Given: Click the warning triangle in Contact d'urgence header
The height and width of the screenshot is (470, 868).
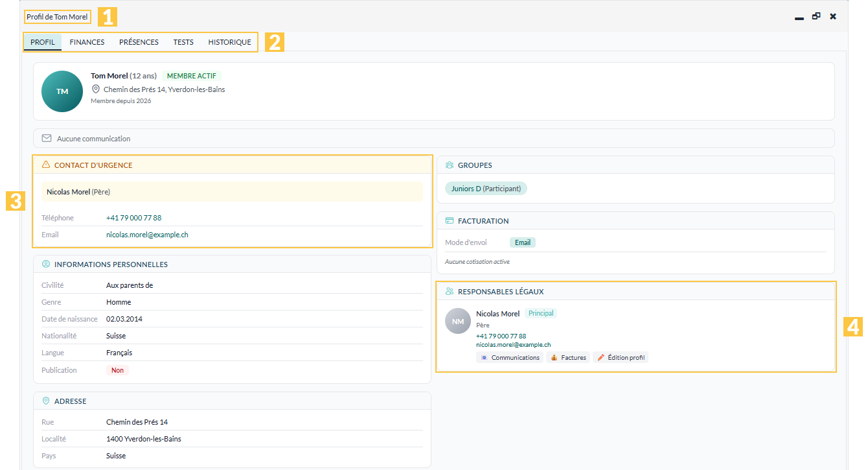Looking at the screenshot, I should coord(46,165).
